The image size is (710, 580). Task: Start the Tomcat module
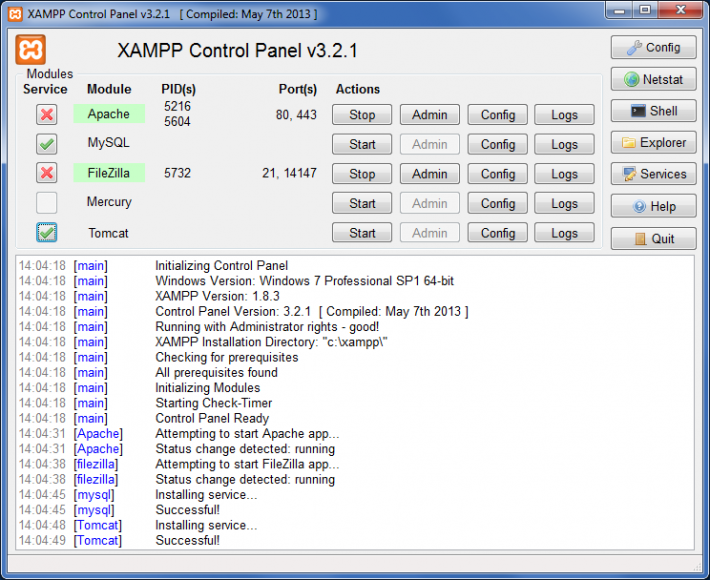pyautogui.click(x=362, y=233)
